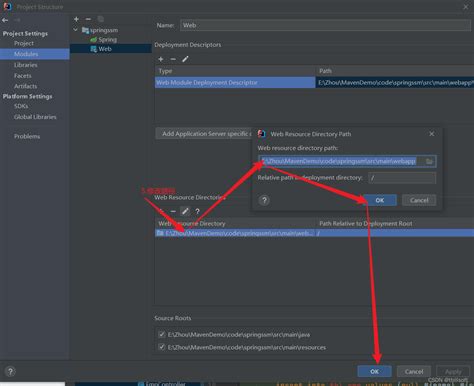Screen dimensions: 474x386
Task: Open Modules settings
Action: (35, 54)
